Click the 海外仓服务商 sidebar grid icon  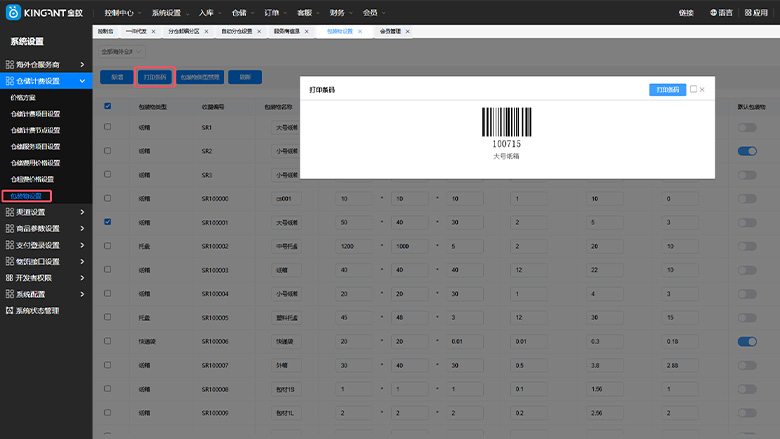(x=9, y=65)
